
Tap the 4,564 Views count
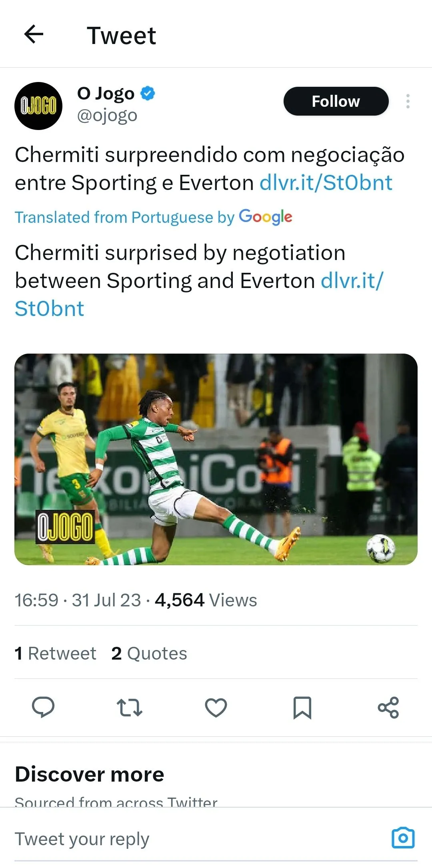206,600
